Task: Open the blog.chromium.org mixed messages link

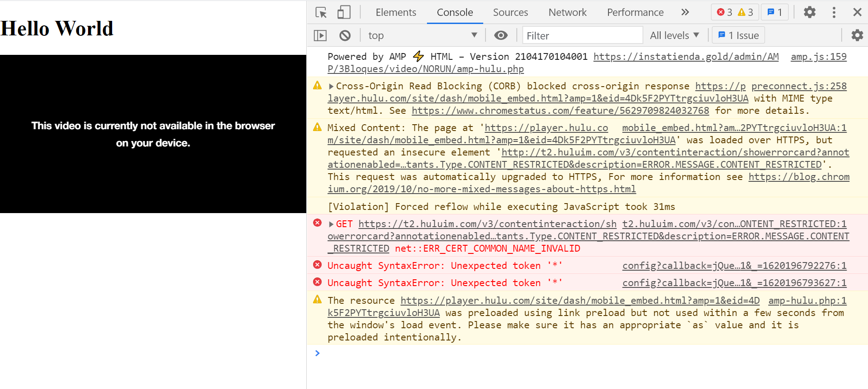Action: [x=588, y=183]
